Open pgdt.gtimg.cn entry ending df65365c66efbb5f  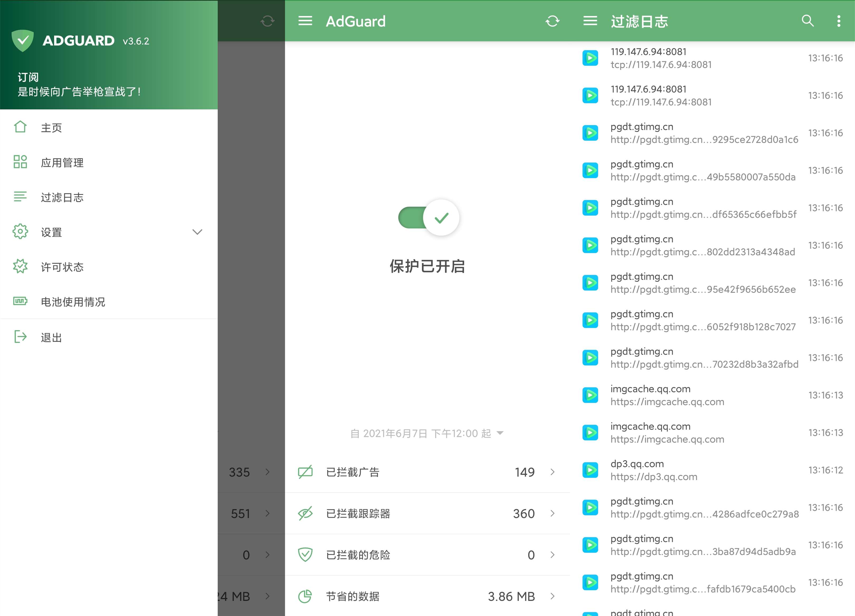pyautogui.click(x=712, y=208)
